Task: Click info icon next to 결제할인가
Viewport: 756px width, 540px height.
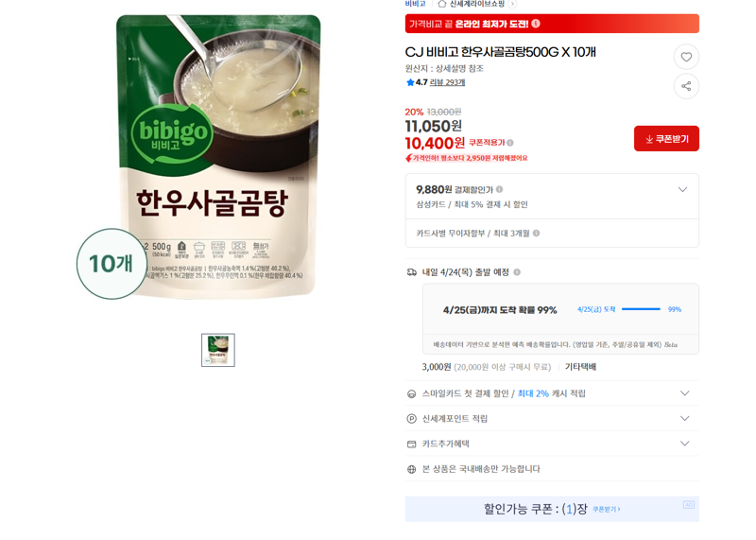Action: tap(500, 190)
